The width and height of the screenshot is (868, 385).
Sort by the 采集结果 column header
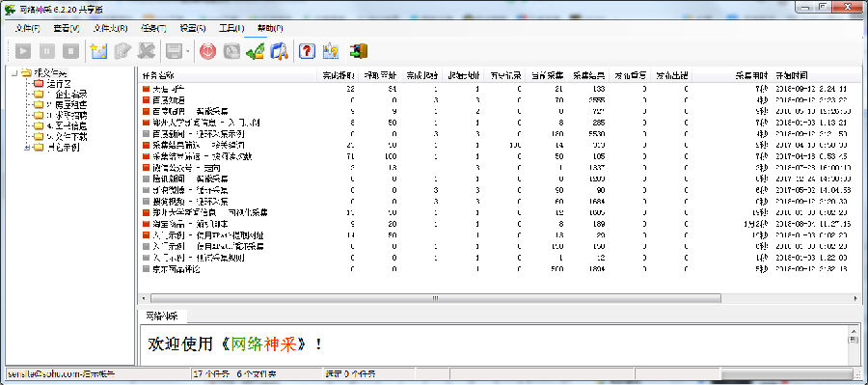(x=589, y=75)
